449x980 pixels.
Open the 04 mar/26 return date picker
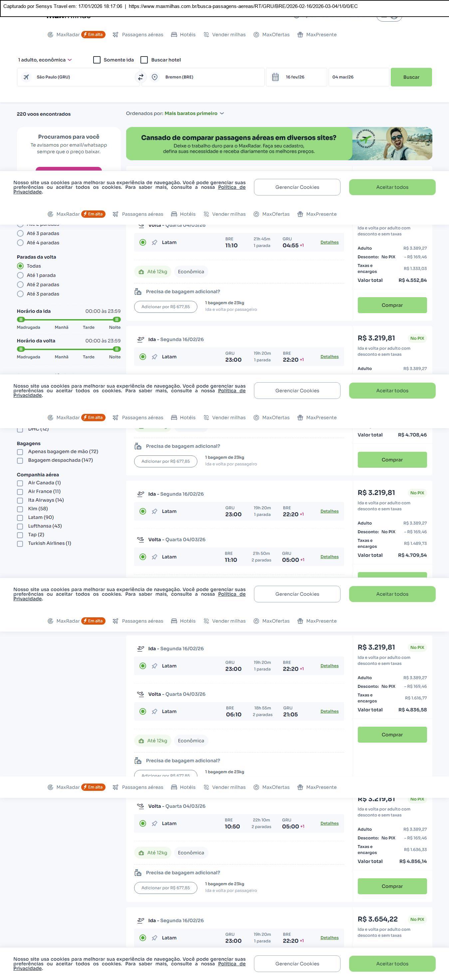point(358,77)
